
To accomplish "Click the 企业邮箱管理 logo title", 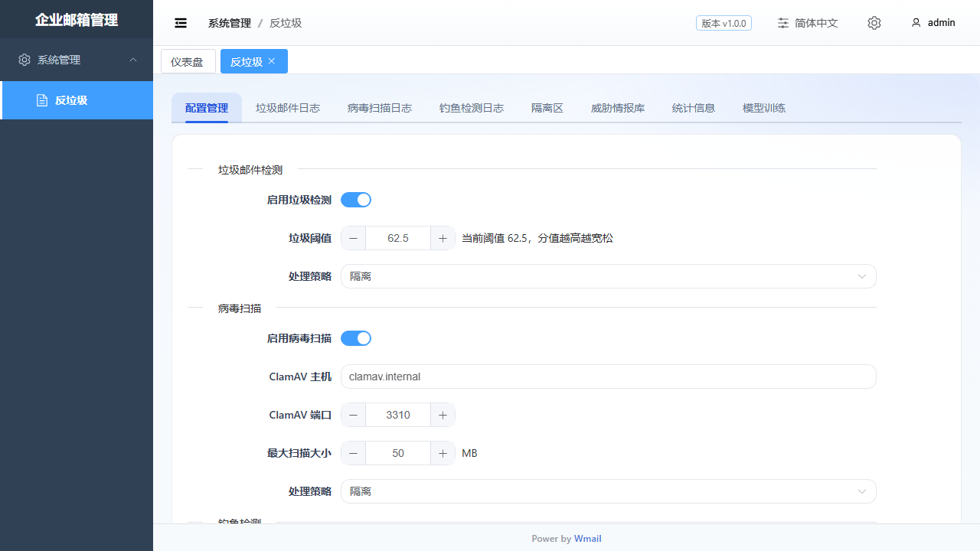I will click(x=77, y=20).
